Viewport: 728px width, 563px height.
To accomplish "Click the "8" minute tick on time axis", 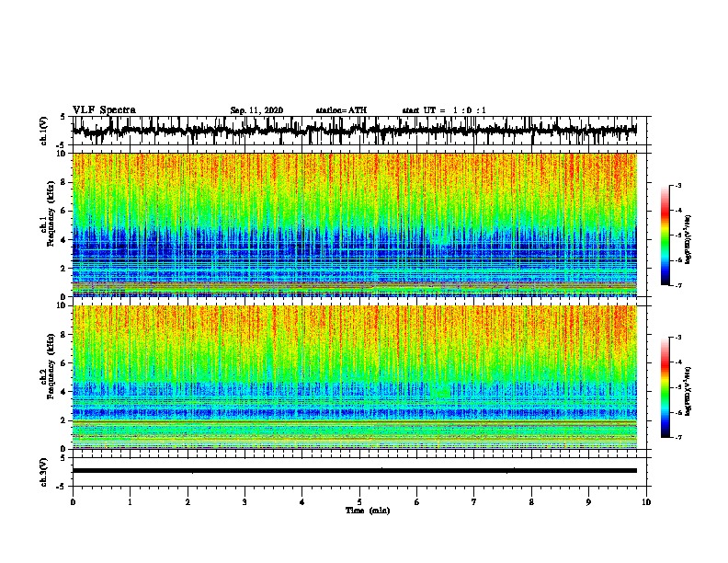I will coord(531,502).
